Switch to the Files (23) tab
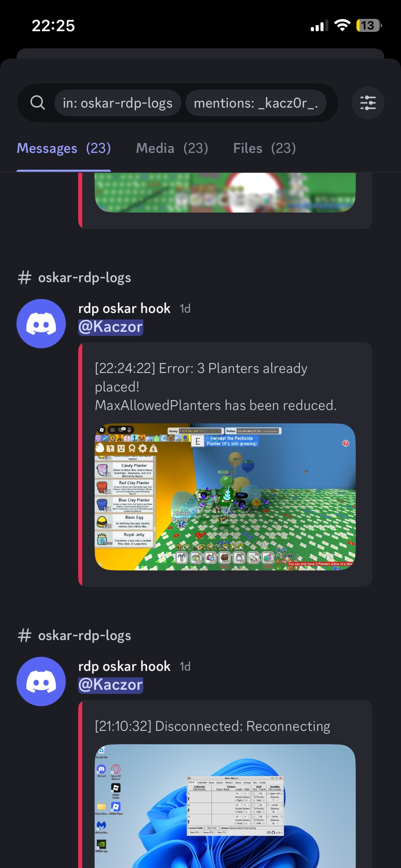The width and height of the screenshot is (401, 868). click(x=265, y=148)
